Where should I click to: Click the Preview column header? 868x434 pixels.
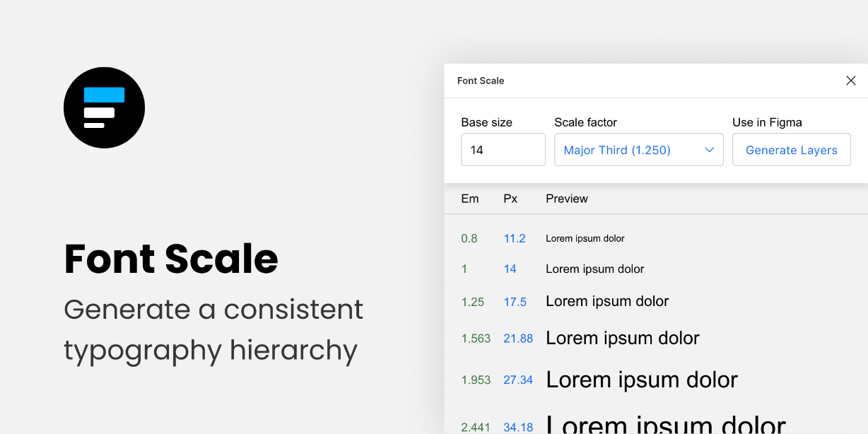567,199
